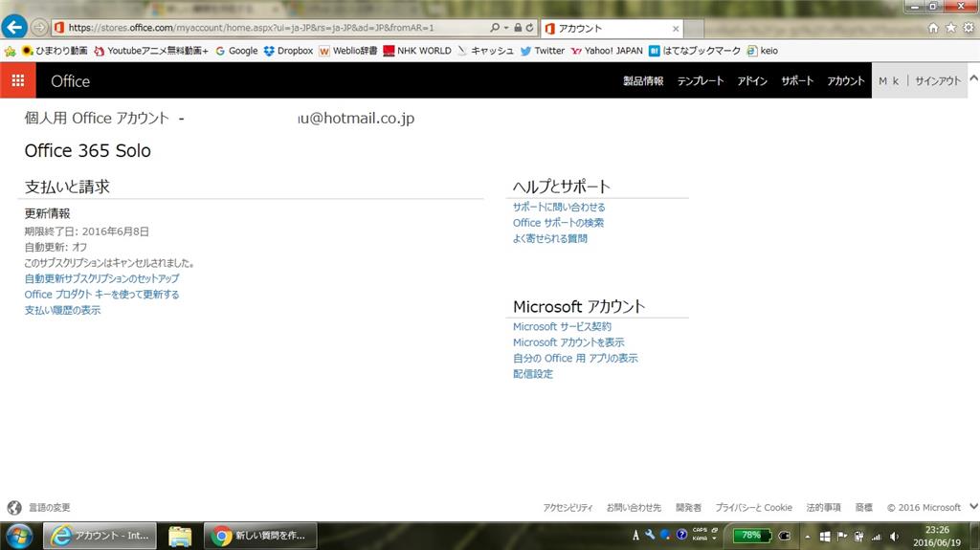Close the アカウント browser tab
This screenshot has height=550, width=980.
click(x=675, y=29)
